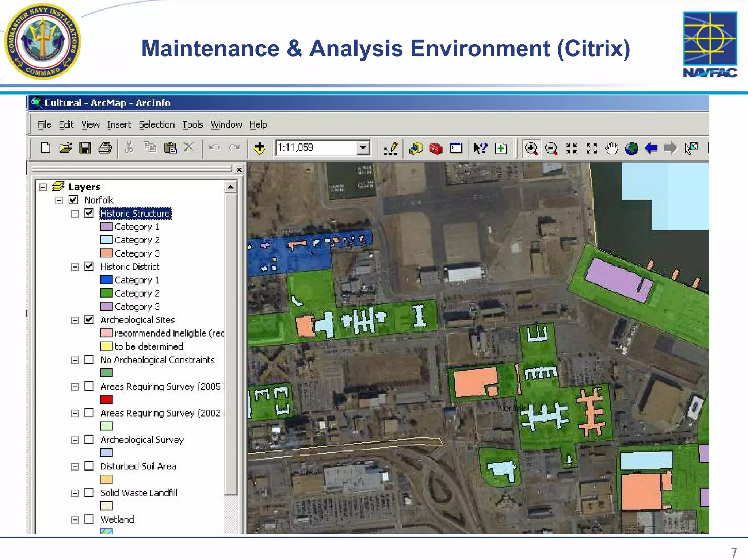This screenshot has height=560, width=748.
Task: Click Fixed Zoom In arrows
Action: pyautogui.click(x=572, y=148)
